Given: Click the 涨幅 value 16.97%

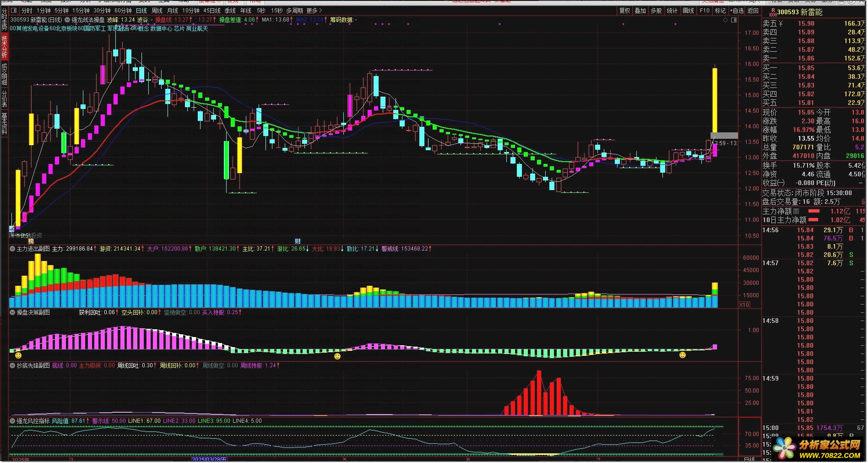Looking at the screenshot, I should [803, 130].
